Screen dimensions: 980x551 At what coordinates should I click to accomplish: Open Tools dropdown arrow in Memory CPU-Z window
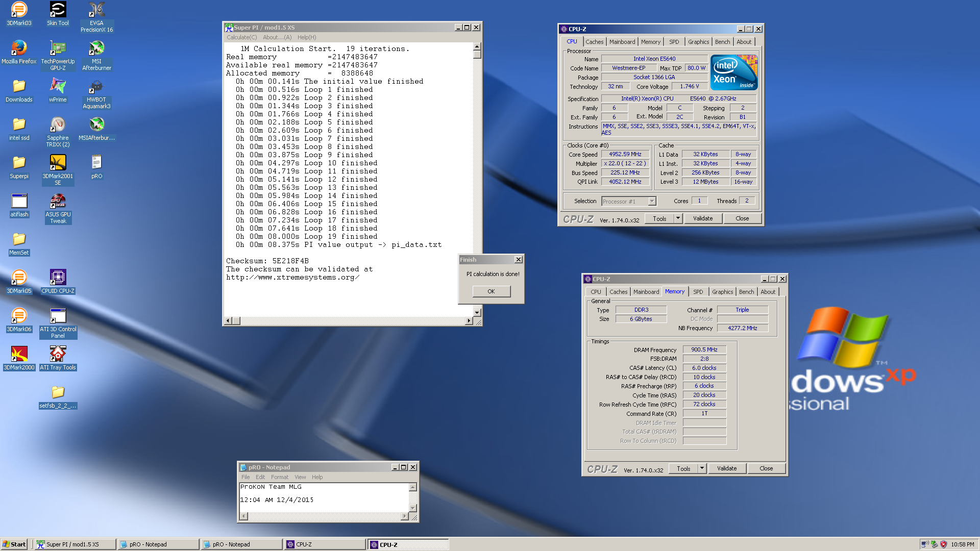[x=702, y=468]
